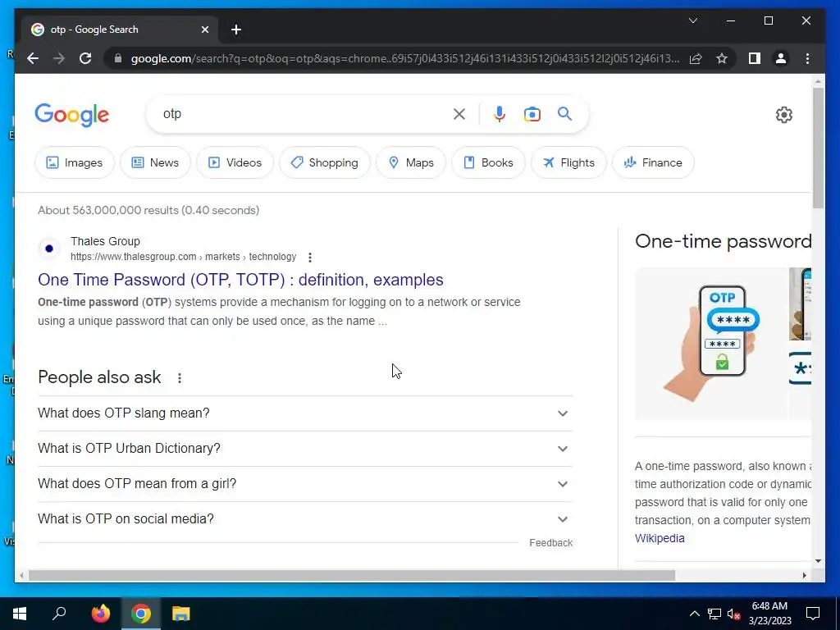Click the One-time password panel title
Screen dimensions: 840x630
click(x=723, y=241)
